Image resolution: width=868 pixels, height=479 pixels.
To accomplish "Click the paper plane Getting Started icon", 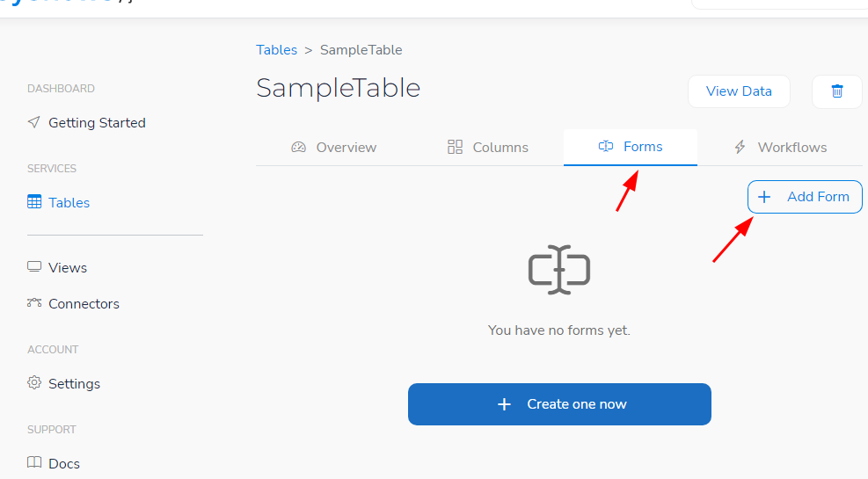I will tap(33, 122).
